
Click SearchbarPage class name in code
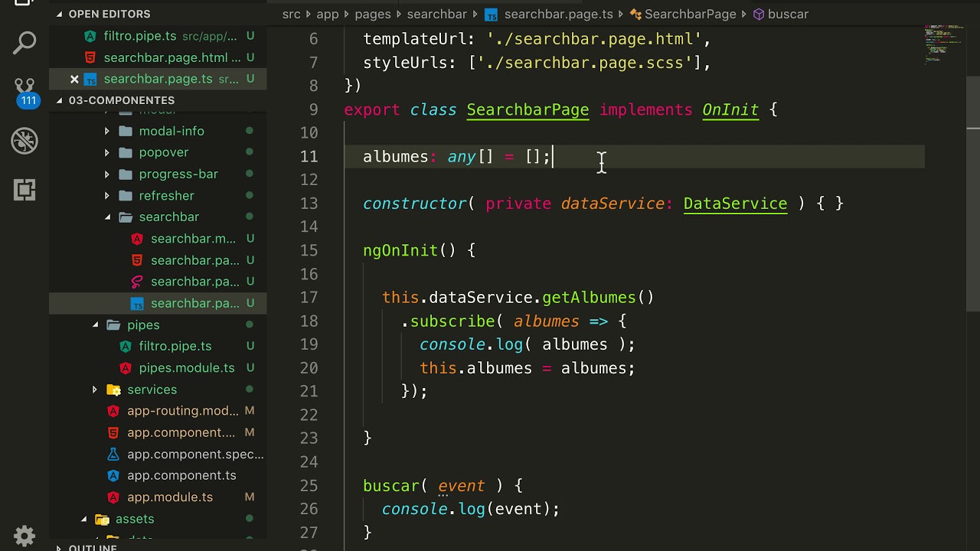click(x=528, y=109)
